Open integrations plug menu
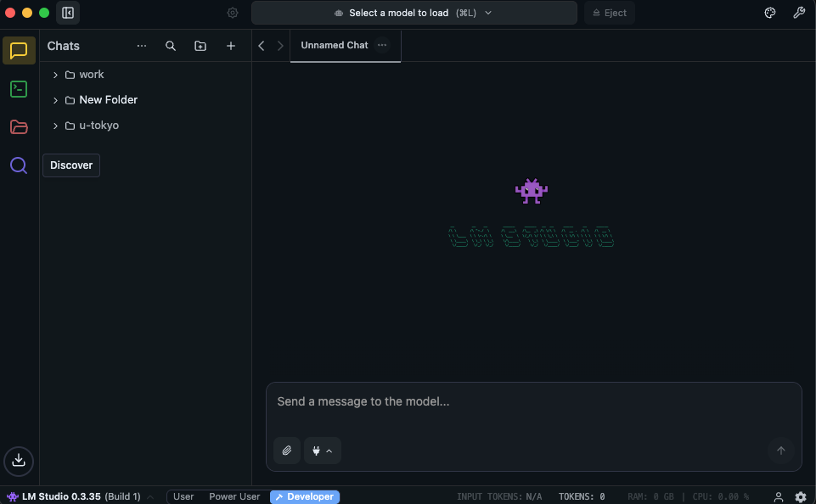The width and height of the screenshot is (816, 504). [x=322, y=451]
